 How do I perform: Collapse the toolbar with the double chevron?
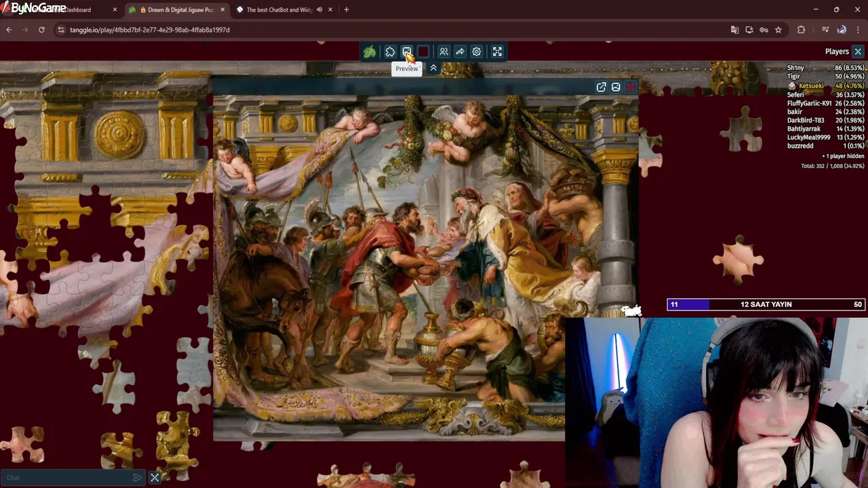click(x=433, y=68)
